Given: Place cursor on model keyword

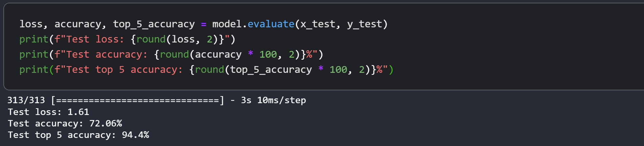Looking at the screenshot, I should 227,24.
